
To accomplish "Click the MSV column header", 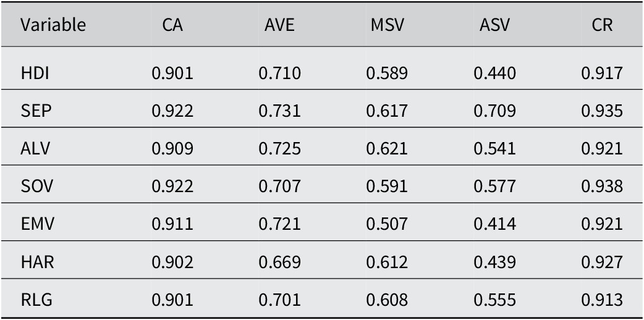I will point(388,25).
